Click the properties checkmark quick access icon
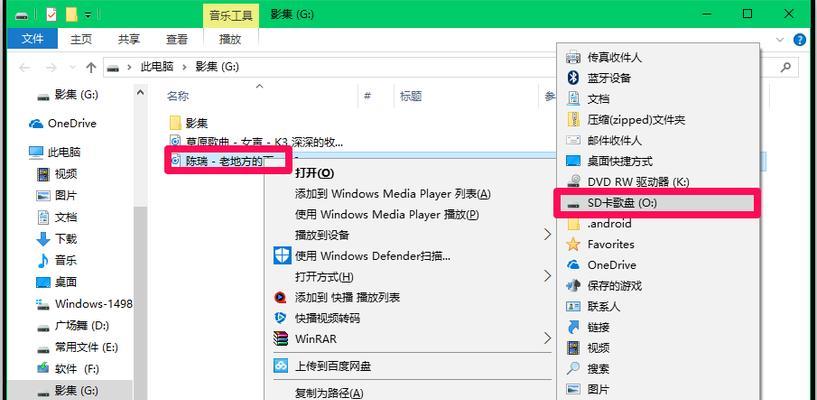The width and height of the screenshot is (817, 400). (51, 15)
